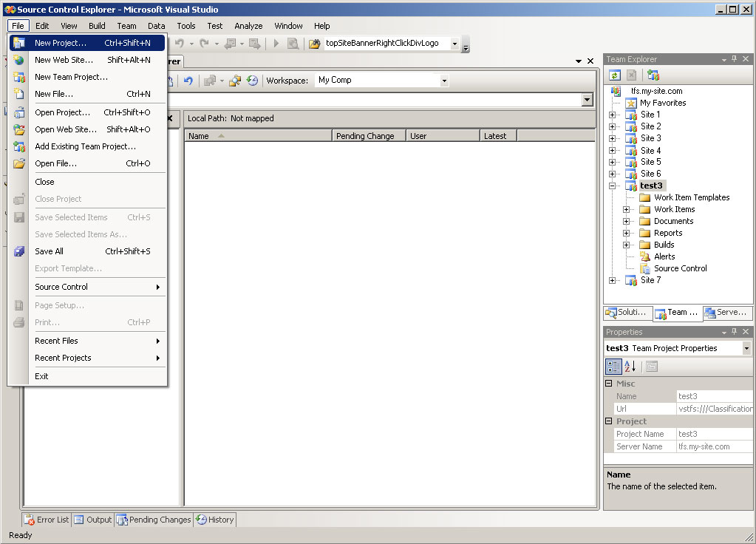Image resolution: width=756 pixels, height=544 pixels.
Task: Open the Recent Projects submenu
Action: [x=87, y=358]
